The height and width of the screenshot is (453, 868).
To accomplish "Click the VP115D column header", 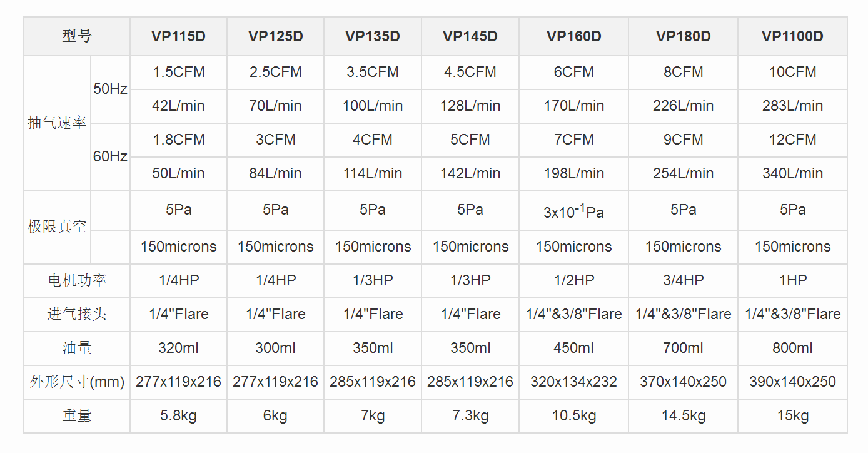I will point(178,36).
